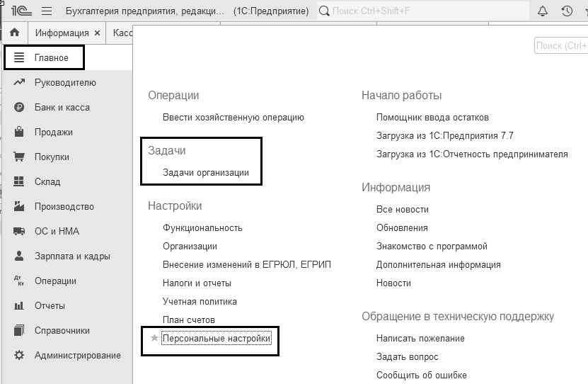Open Учетная политика link
Screen dimensions: 588x384
point(200,301)
